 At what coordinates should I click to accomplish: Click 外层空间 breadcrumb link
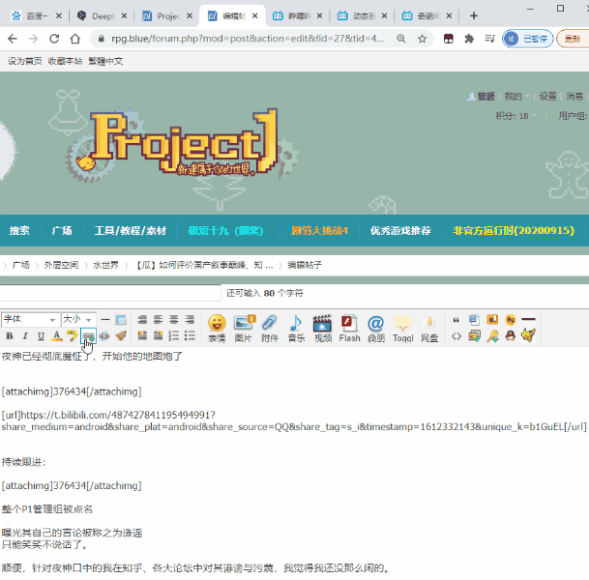pyautogui.click(x=61, y=265)
